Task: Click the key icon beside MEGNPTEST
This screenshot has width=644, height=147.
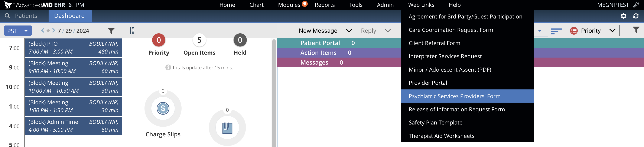Action: point(636,5)
